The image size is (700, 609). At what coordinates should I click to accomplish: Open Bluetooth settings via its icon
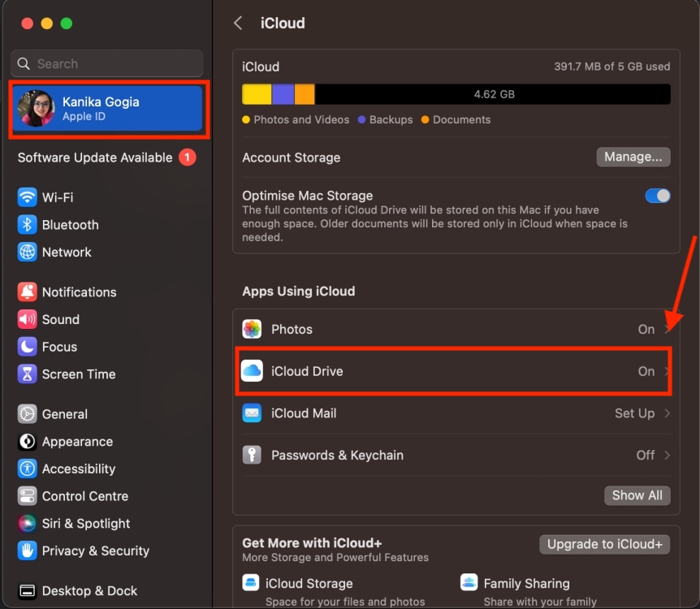[24, 225]
